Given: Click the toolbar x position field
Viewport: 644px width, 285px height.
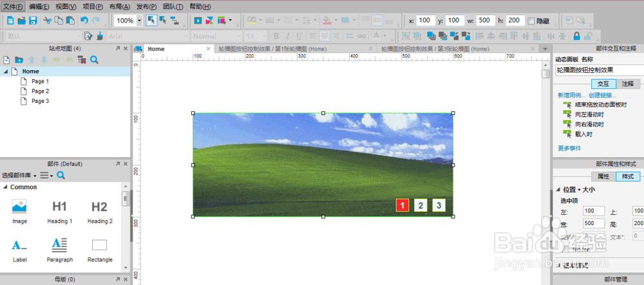Looking at the screenshot, I should 426,21.
